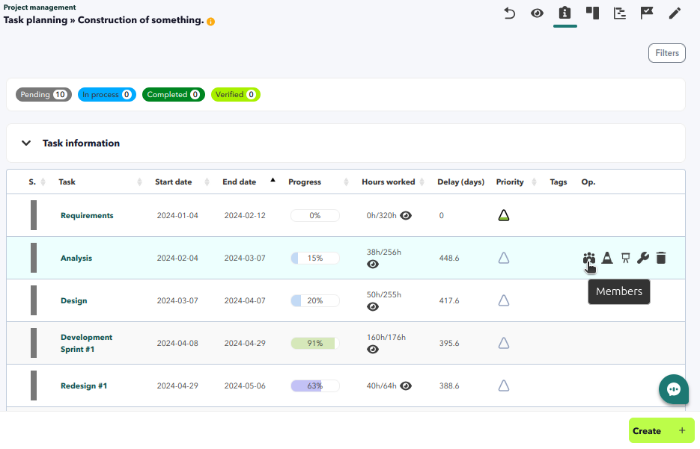Click Analysis gray status bar
This screenshot has height=449, width=700.
click(x=33, y=258)
